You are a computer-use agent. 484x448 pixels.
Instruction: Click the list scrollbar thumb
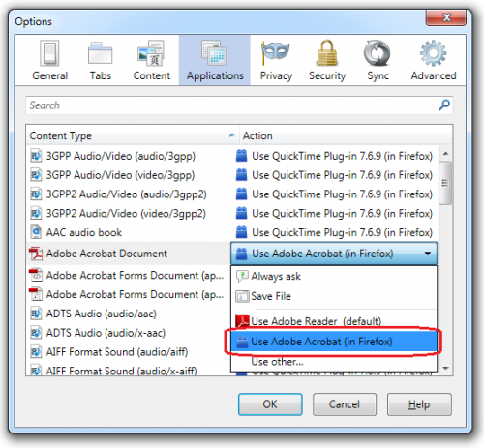click(445, 183)
